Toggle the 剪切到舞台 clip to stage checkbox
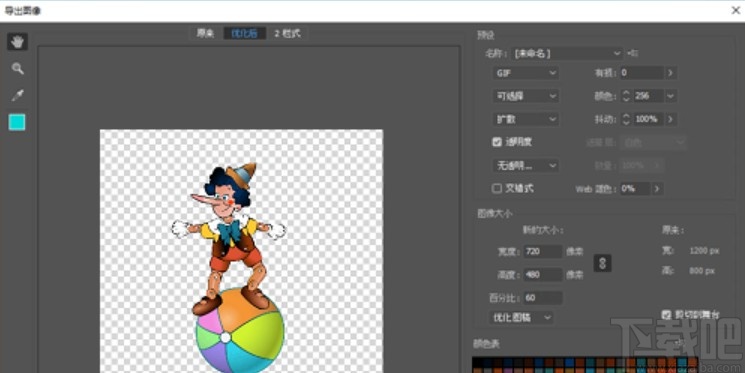 [x=666, y=315]
